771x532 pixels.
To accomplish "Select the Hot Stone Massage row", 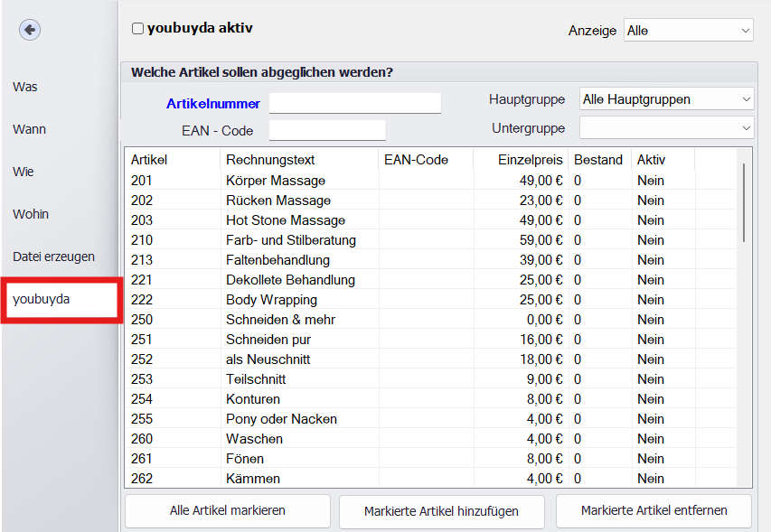I will [285, 220].
